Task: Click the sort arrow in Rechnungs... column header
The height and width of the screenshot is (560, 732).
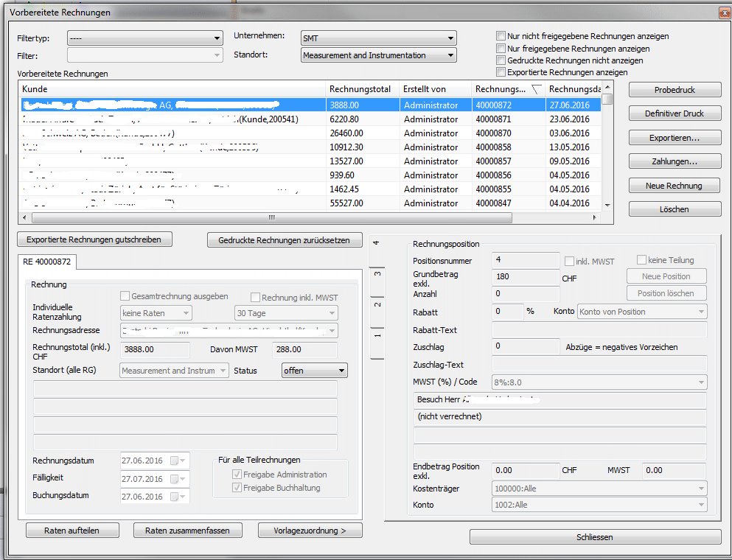Action: [536, 89]
